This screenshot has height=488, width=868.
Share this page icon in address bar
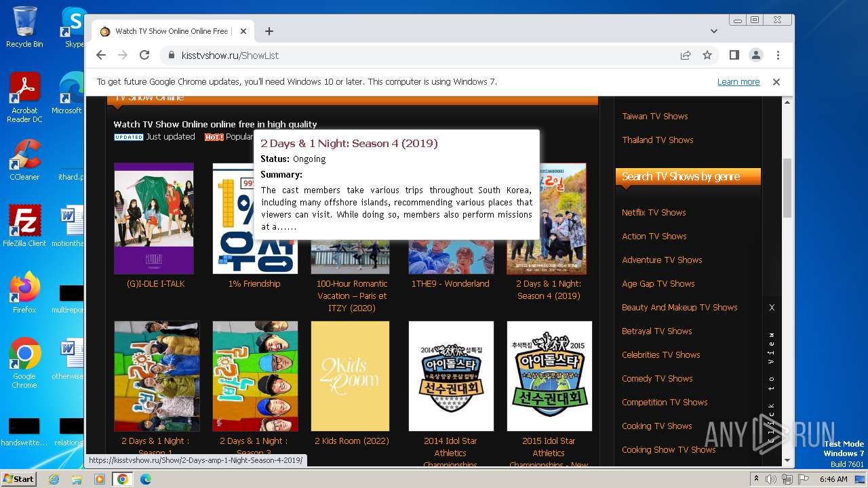pyautogui.click(x=686, y=56)
